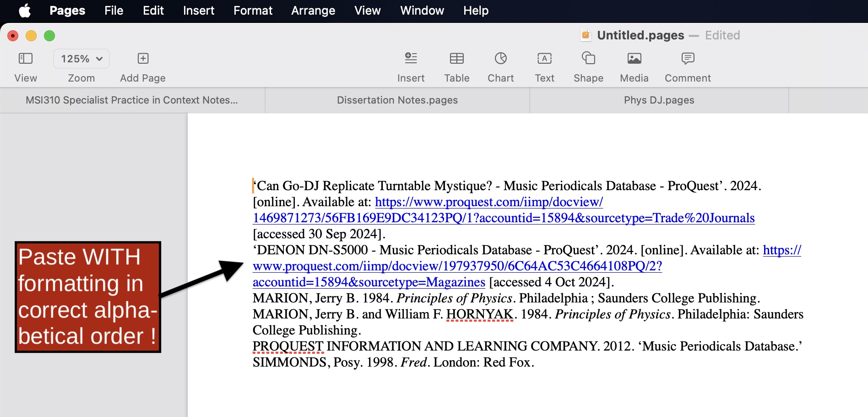Click the View sidebar toolbar icon

pyautogui.click(x=26, y=59)
